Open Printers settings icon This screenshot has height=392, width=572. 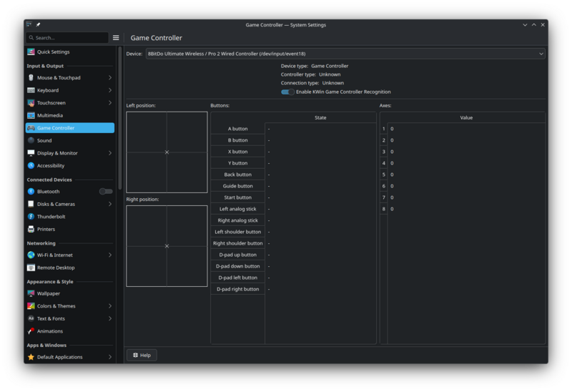tap(31, 230)
